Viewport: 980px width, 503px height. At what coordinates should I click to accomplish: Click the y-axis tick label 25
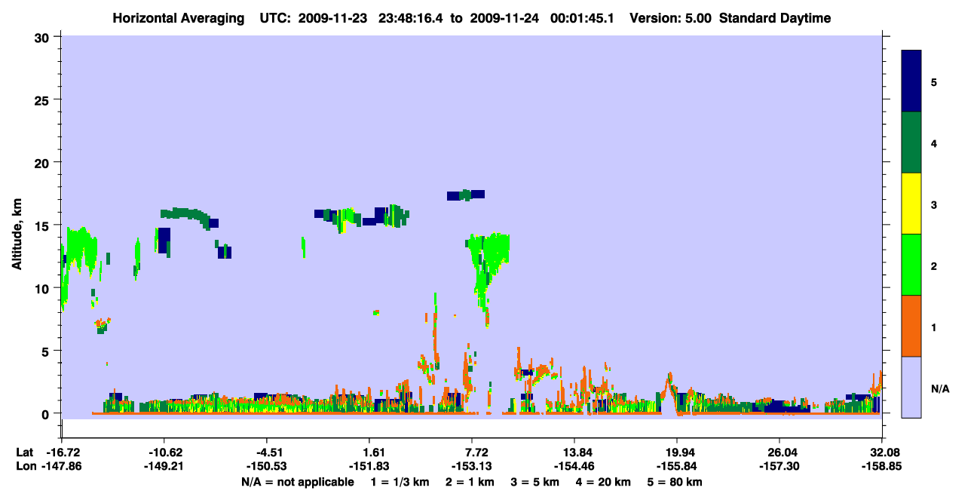pyautogui.click(x=43, y=100)
